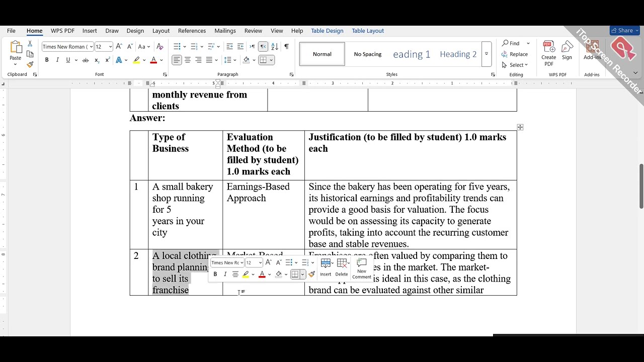The height and width of the screenshot is (362, 644).
Task: Open the File menu
Action: [x=11, y=31]
